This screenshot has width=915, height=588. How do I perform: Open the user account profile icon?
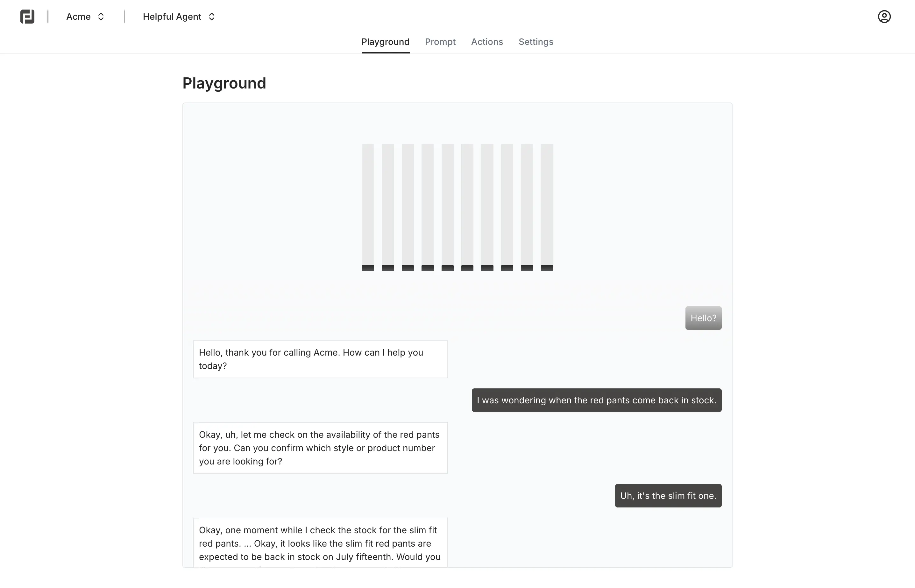click(x=884, y=17)
